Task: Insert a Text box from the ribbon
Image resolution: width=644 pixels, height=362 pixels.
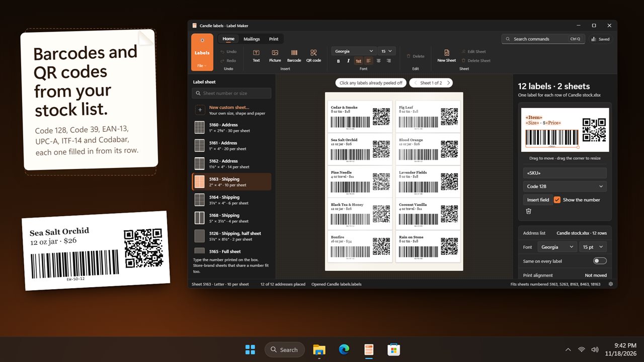Action: (x=256, y=55)
